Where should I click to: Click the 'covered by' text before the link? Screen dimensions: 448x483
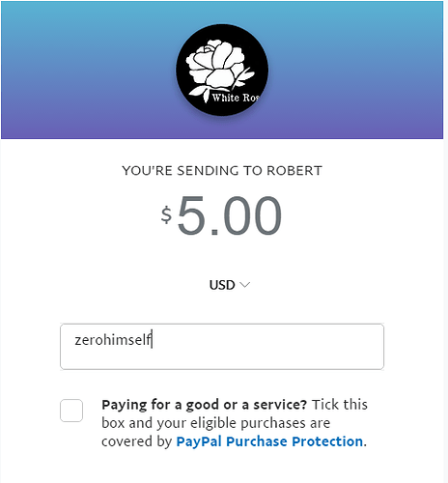[x=136, y=441]
